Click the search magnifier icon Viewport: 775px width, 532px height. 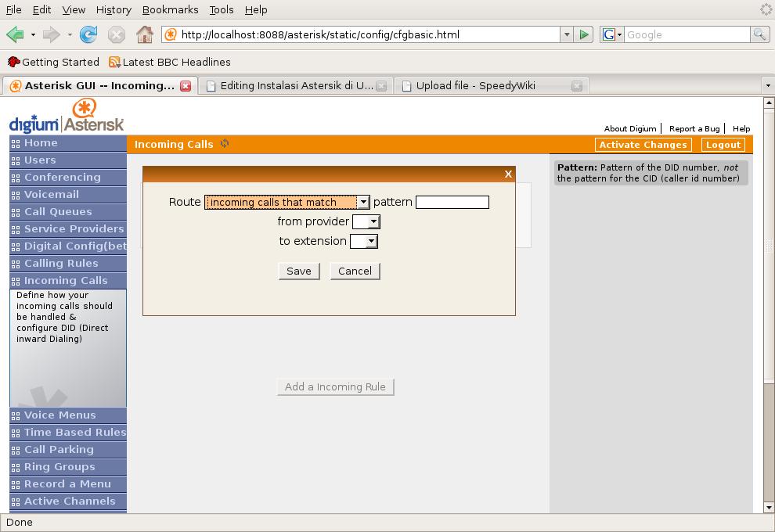(x=759, y=34)
